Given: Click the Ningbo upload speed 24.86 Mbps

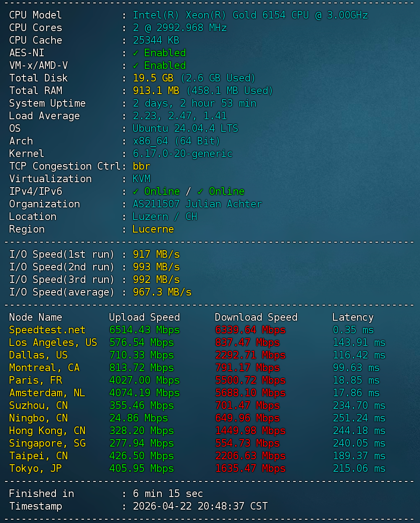Looking at the screenshot, I should coord(138,418).
